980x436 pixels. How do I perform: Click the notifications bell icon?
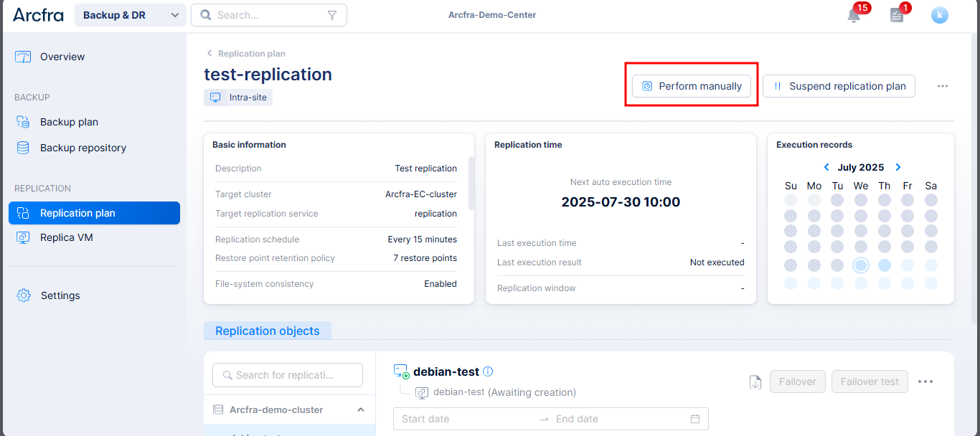pos(853,15)
